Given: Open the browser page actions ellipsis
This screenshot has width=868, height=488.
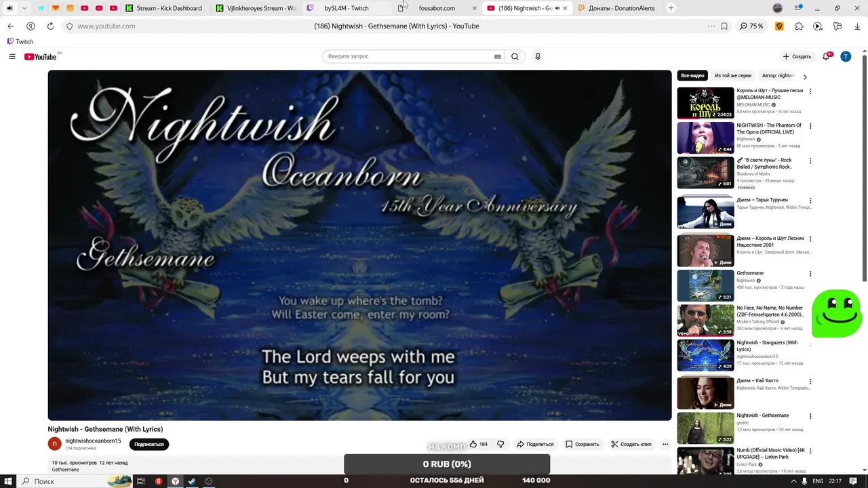Looking at the screenshot, I should [x=711, y=26].
